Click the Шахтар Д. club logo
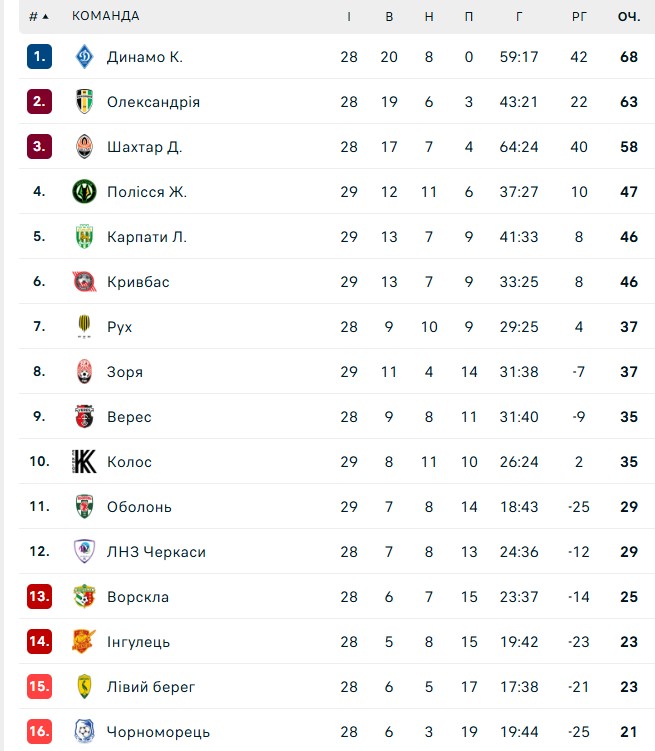 85,147
